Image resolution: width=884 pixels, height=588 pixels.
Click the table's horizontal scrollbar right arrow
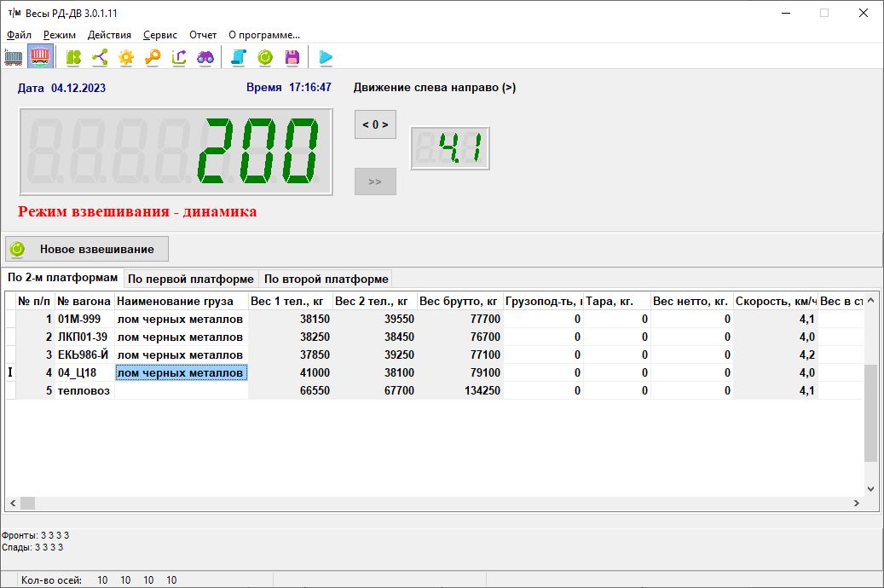point(857,504)
